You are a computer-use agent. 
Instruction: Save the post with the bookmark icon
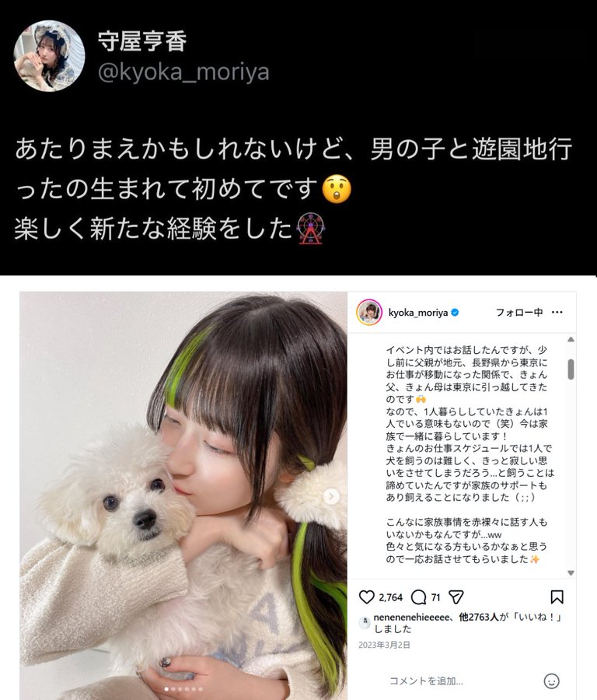[x=557, y=597]
